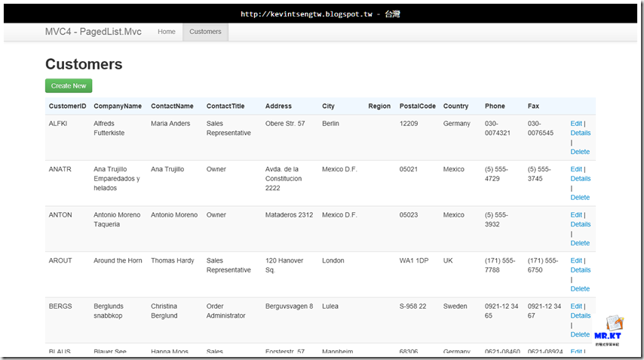
Task: Click the Region column header
Action: click(379, 106)
